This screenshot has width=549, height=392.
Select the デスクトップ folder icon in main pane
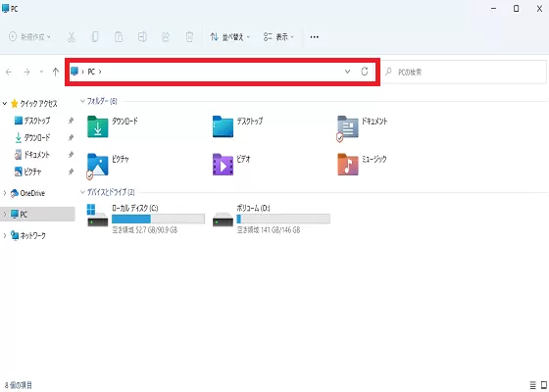click(x=223, y=126)
